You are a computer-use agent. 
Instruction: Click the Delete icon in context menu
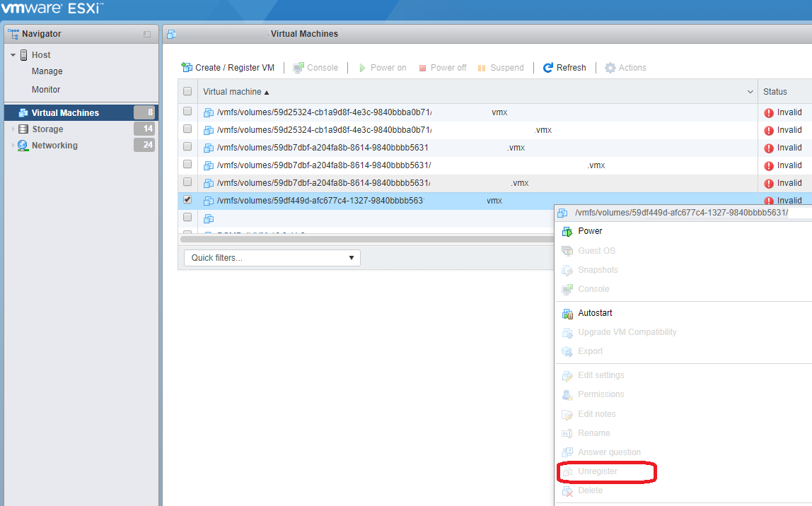(x=567, y=491)
